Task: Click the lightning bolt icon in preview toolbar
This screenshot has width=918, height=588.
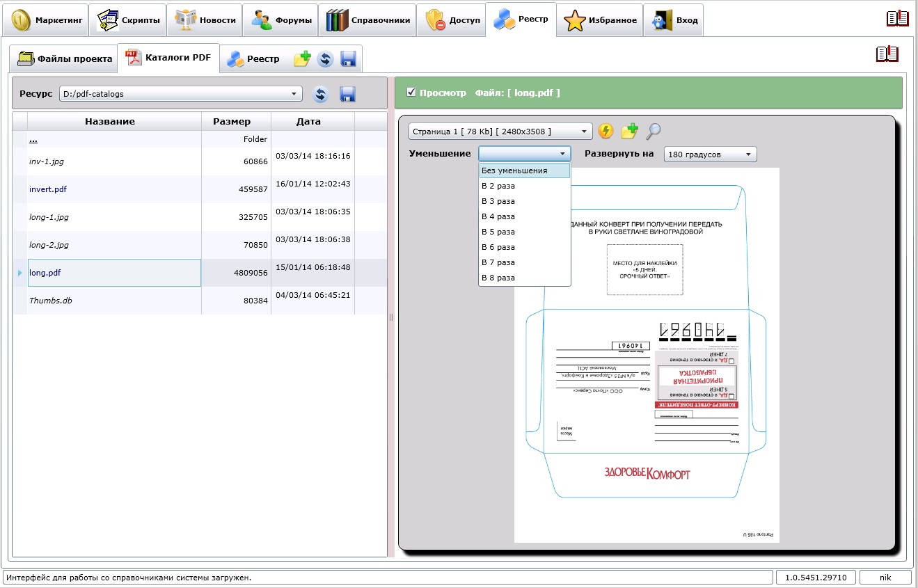Action: (606, 131)
